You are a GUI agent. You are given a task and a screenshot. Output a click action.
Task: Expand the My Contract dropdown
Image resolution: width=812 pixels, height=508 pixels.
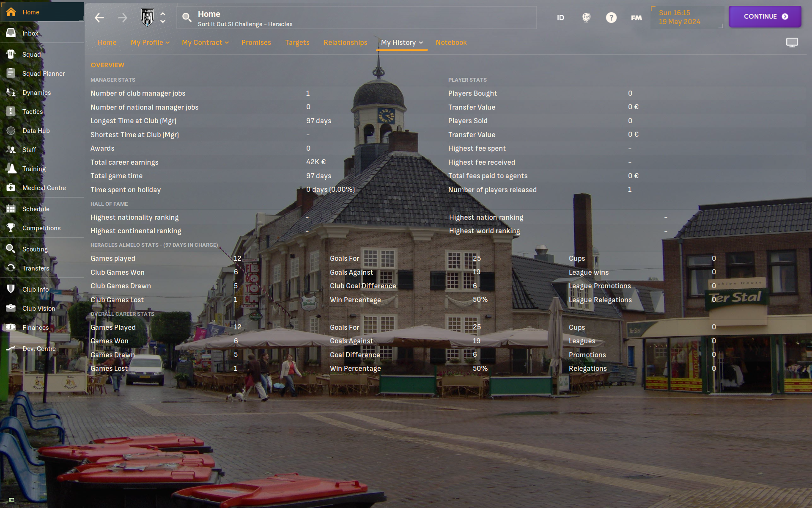point(206,42)
